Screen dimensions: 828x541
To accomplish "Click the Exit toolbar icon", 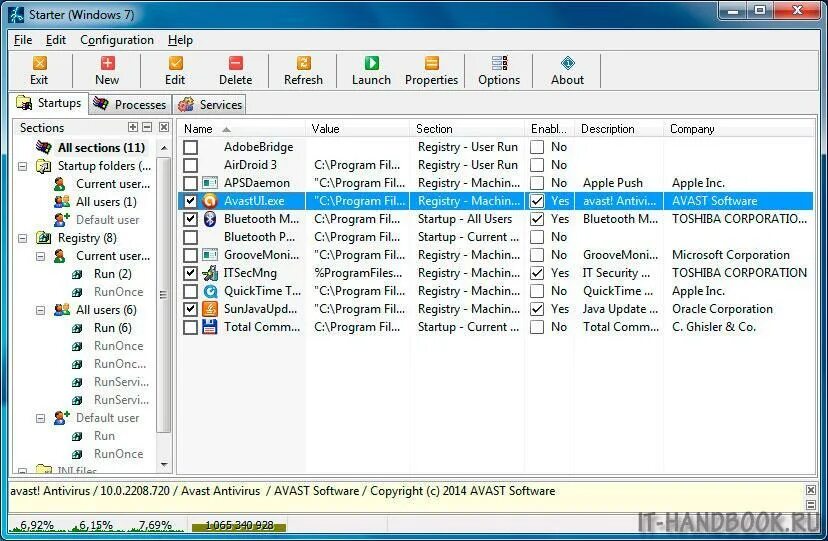I will click(x=39, y=63).
